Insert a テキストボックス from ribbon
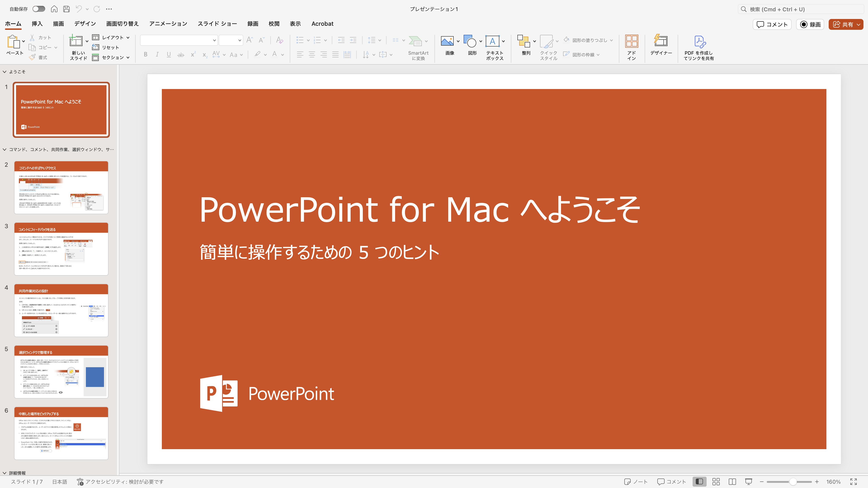This screenshot has height=488, width=868. coord(492,41)
